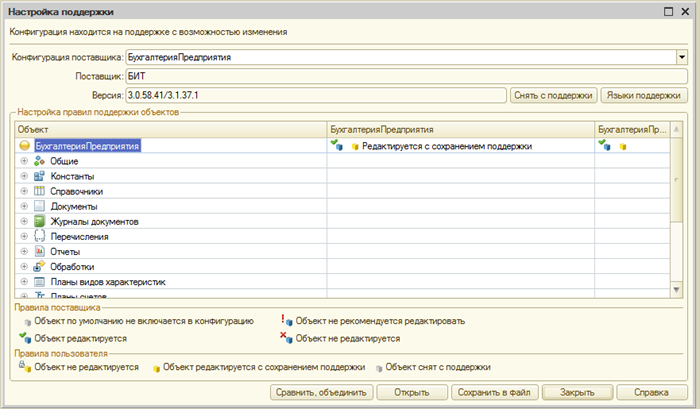The height and width of the screenshot is (409, 700).
Task: Click the Общие node icon
Action: click(40, 161)
